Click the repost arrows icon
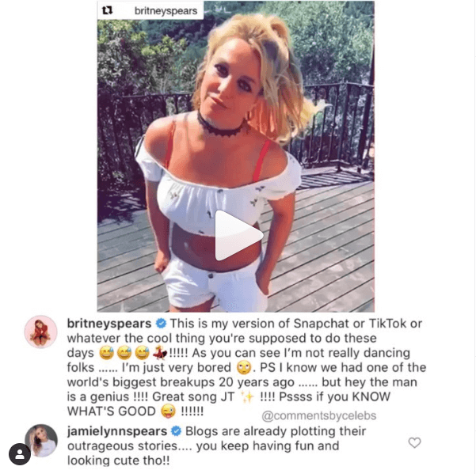Viewport: 476px width, 474px height. [107, 10]
